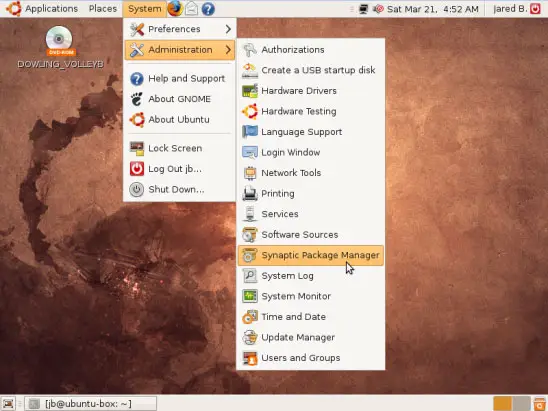Click the Hardware Drivers card icon

coord(250,91)
